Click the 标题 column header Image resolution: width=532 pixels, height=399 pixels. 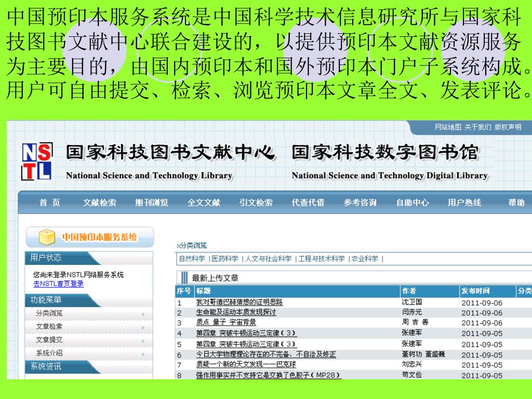click(203, 291)
